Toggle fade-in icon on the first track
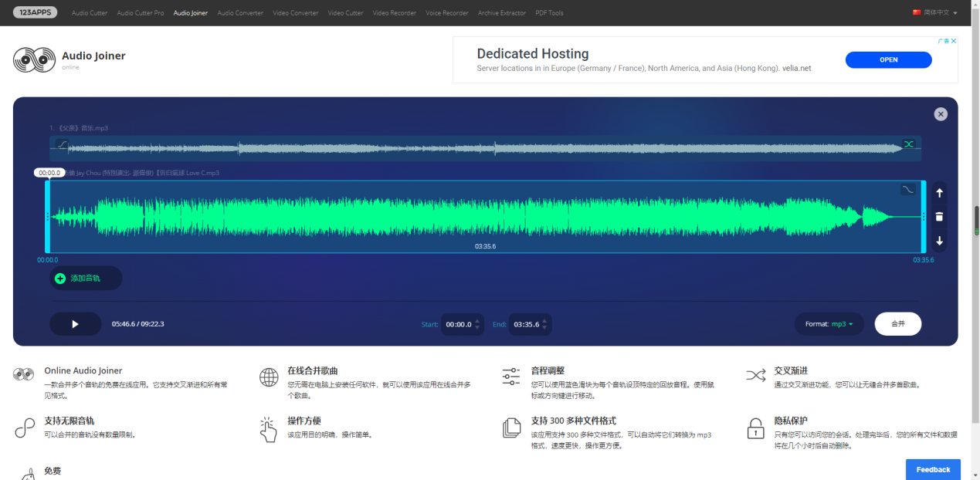The image size is (980, 480). pyautogui.click(x=62, y=144)
